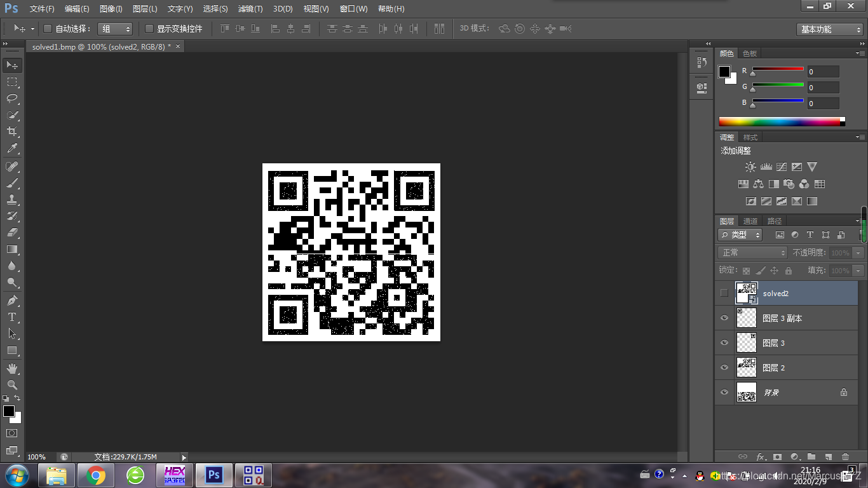868x488 pixels.
Task: Click the color spectrum ramp bar
Action: click(782, 121)
